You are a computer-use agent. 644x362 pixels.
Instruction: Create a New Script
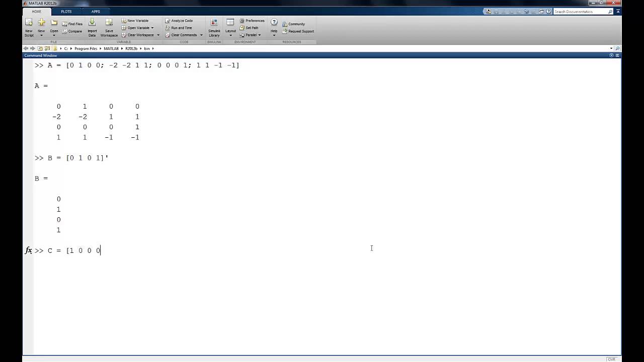[29, 28]
